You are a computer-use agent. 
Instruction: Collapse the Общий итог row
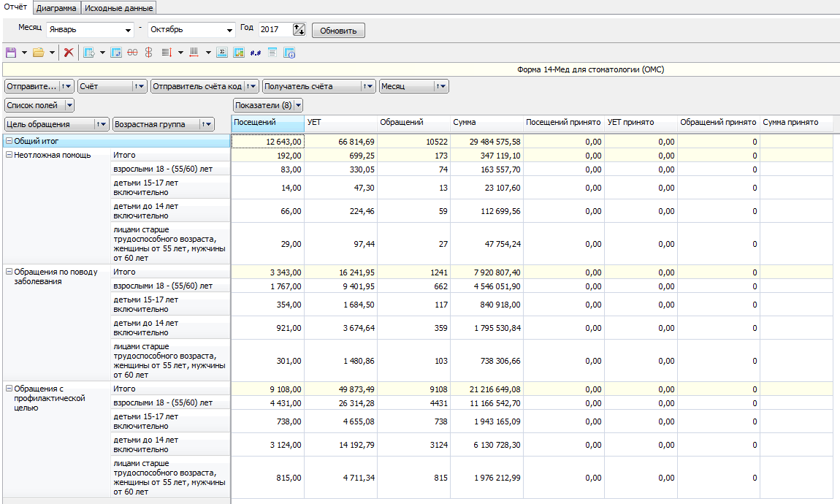pos(9,142)
